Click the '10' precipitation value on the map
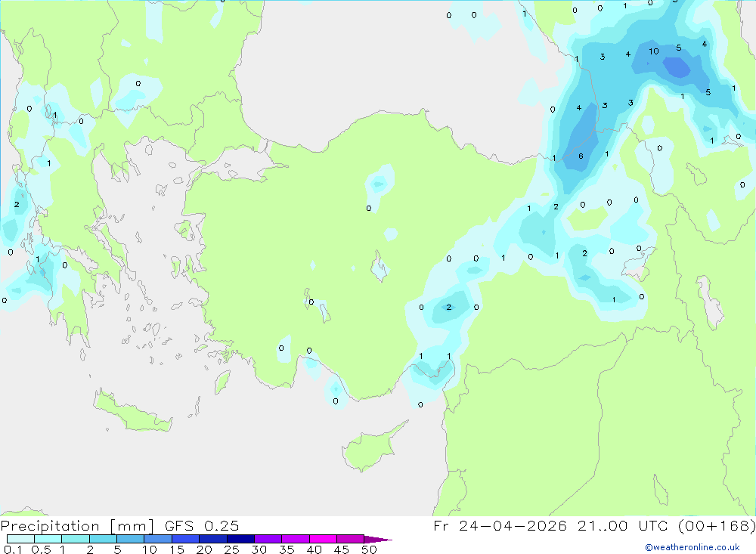Image resolution: width=756 pixels, height=554 pixels. tap(653, 51)
